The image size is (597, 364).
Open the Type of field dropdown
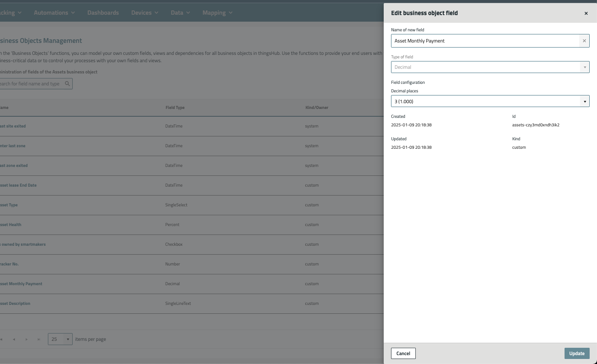(490, 67)
